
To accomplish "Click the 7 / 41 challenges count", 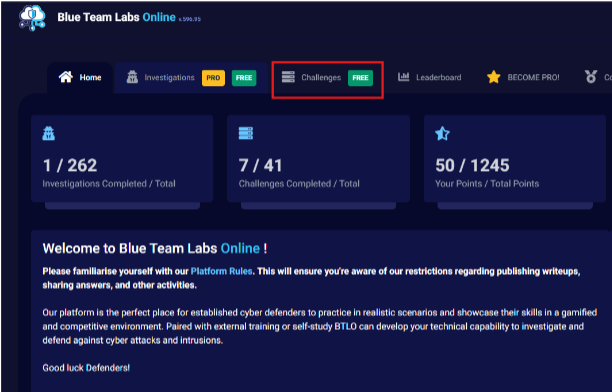I will tap(260, 165).
